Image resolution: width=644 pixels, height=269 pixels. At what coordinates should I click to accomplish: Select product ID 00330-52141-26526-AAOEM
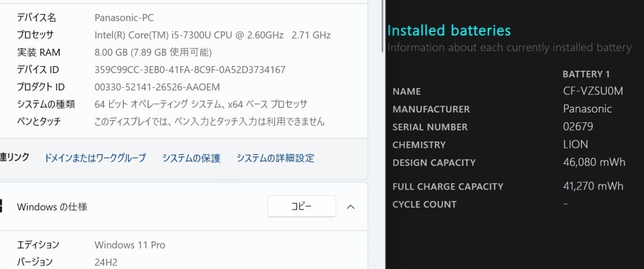pyautogui.click(x=157, y=87)
